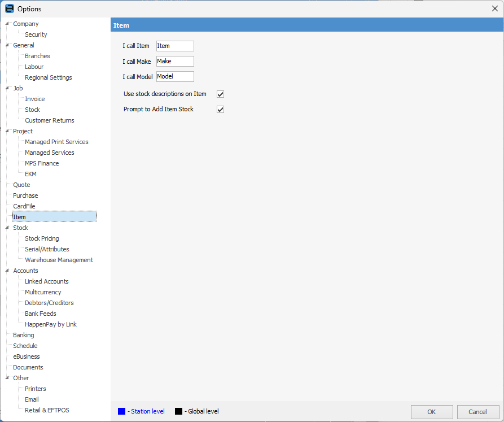The width and height of the screenshot is (504, 422).
Task: Select Documents in the options tree
Action: [x=28, y=367]
